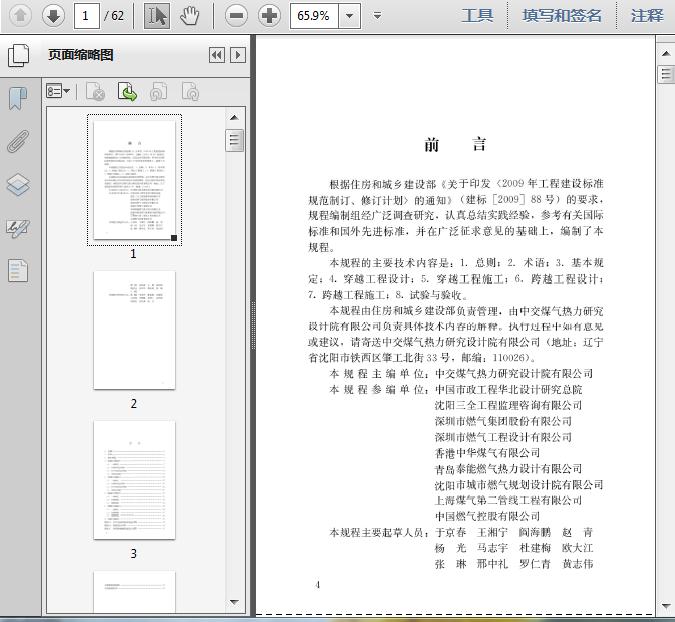Open the zoom percentage dropdown arrow

pos(349,15)
